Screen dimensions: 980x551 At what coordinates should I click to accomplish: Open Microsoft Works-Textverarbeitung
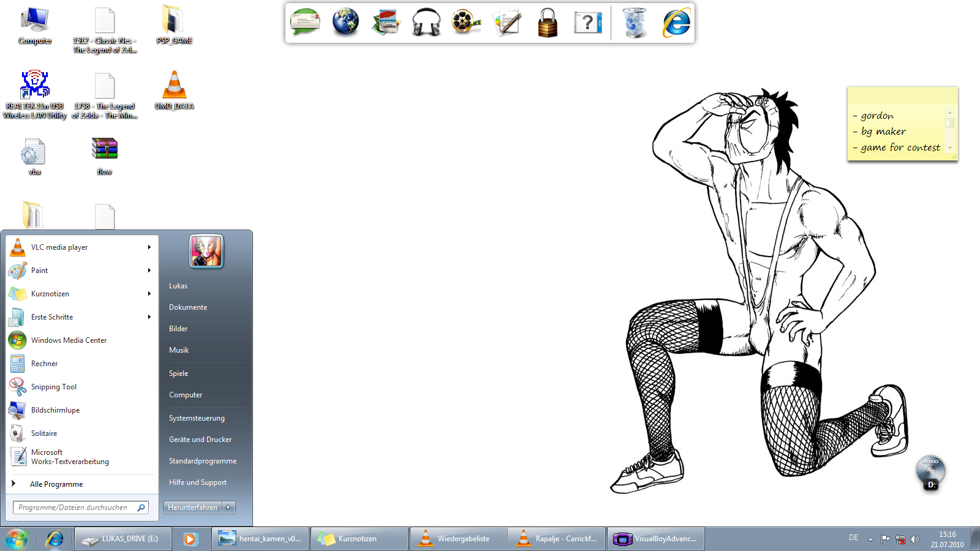pos(81,457)
